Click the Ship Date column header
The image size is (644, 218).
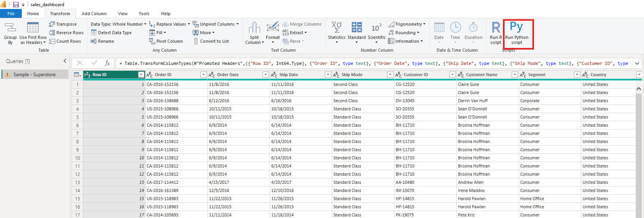(x=301, y=75)
